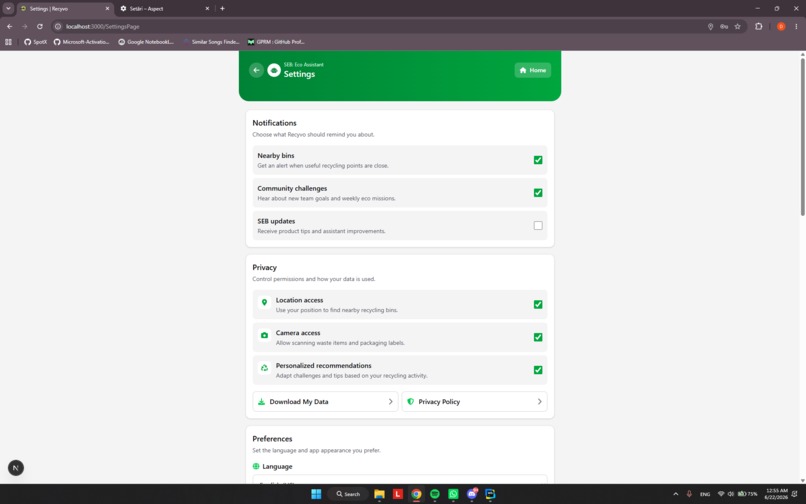Open Download My Data
This screenshot has height=504, width=806.
[x=325, y=402]
